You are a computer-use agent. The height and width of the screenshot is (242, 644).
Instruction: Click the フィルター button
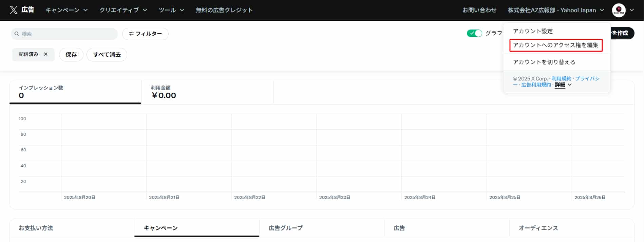(x=145, y=34)
